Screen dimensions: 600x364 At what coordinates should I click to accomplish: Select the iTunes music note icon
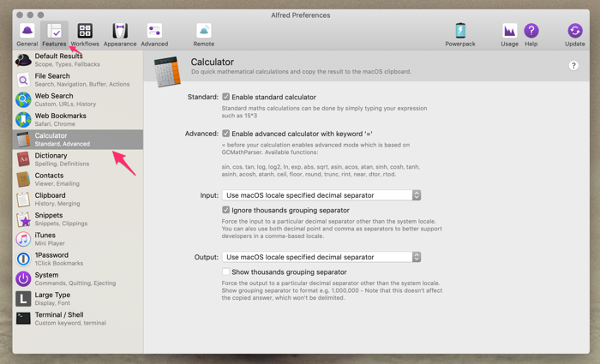point(23,239)
